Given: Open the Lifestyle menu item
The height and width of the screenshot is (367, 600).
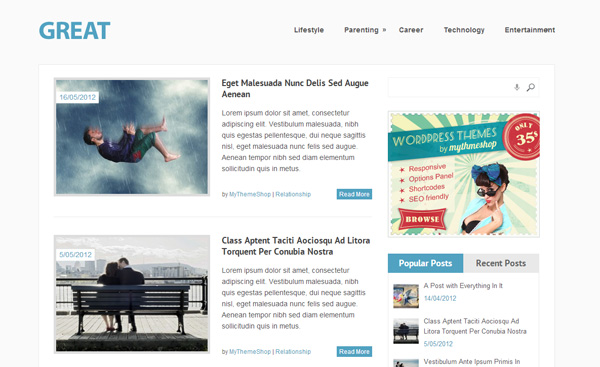Looking at the screenshot, I should tap(309, 30).
